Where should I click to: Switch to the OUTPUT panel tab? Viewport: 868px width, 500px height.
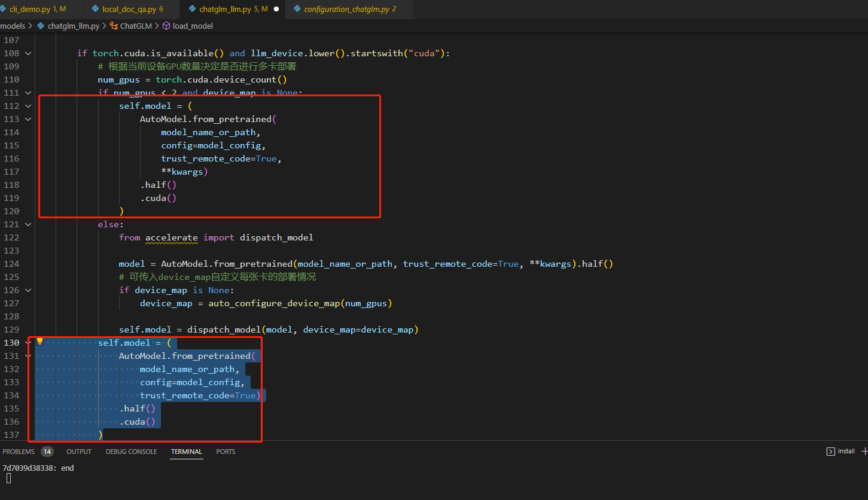pos(79,452)
